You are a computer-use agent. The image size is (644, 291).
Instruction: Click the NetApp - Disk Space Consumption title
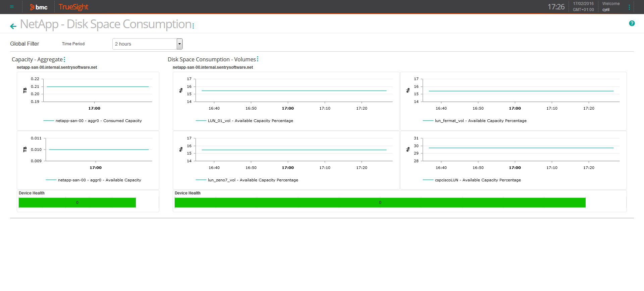(106, 24)
